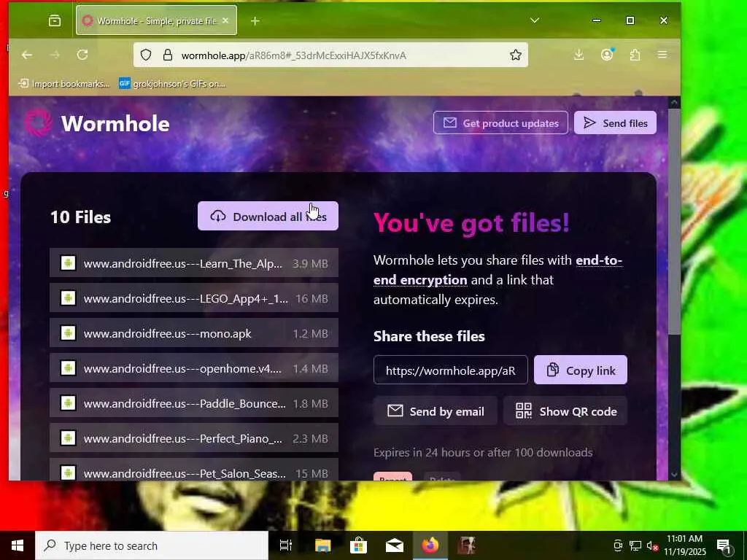
Task: Open the Firefox downloads panel
Action: (x=578, y=55)
